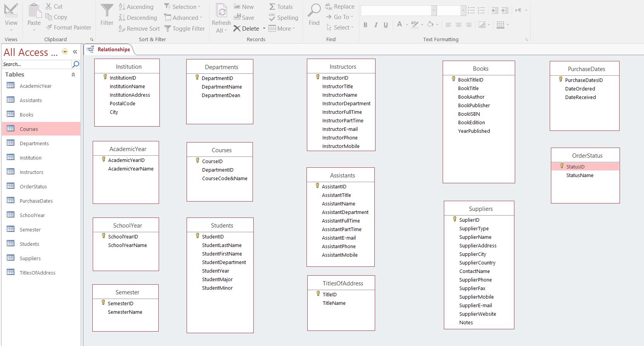
Task: Click the Institution table title bar
Action: [x=127, y=66]
